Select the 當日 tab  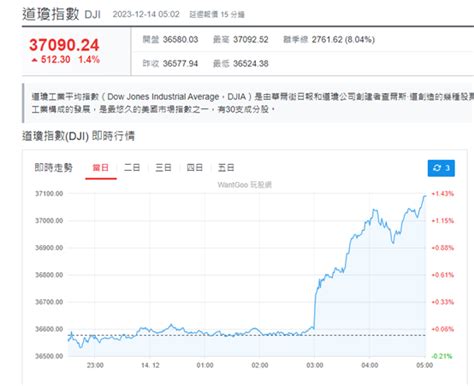point(101,168)
